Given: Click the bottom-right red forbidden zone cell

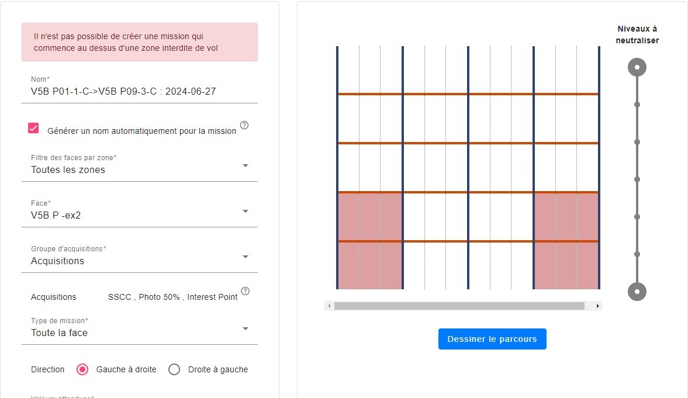Looking at the screenshot, I should [566, 265].
